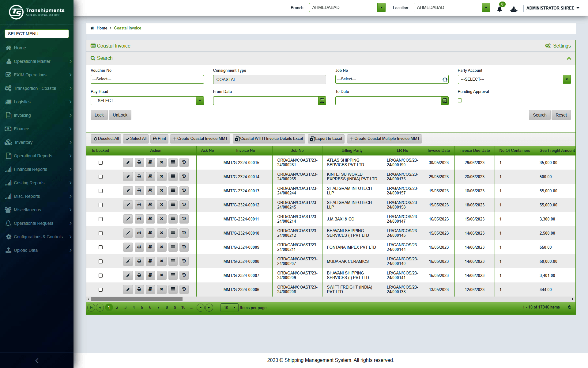Enable the Pending Approval checkbox
The width and height of the screenshot is (588, 368).
[x=460, y=100]
